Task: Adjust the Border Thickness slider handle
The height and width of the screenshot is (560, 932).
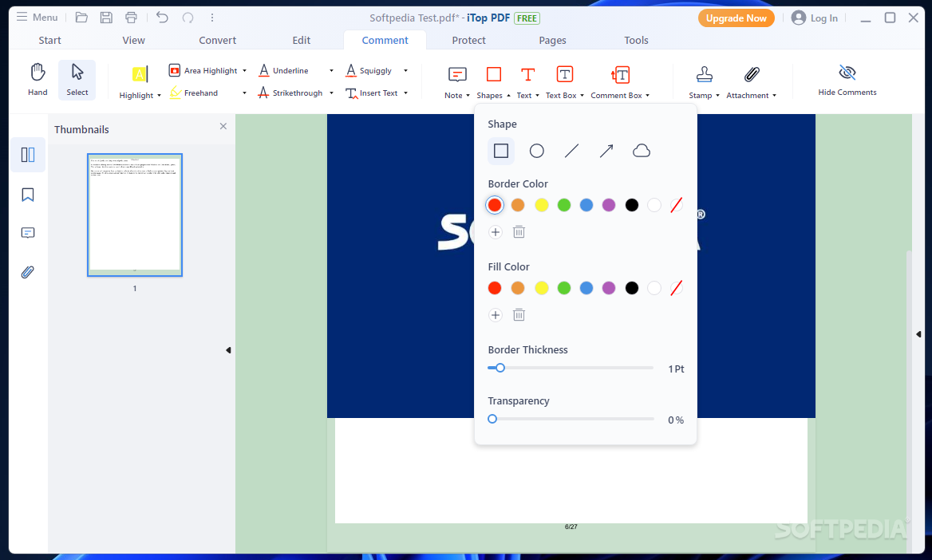Action: tap(500, 368)
